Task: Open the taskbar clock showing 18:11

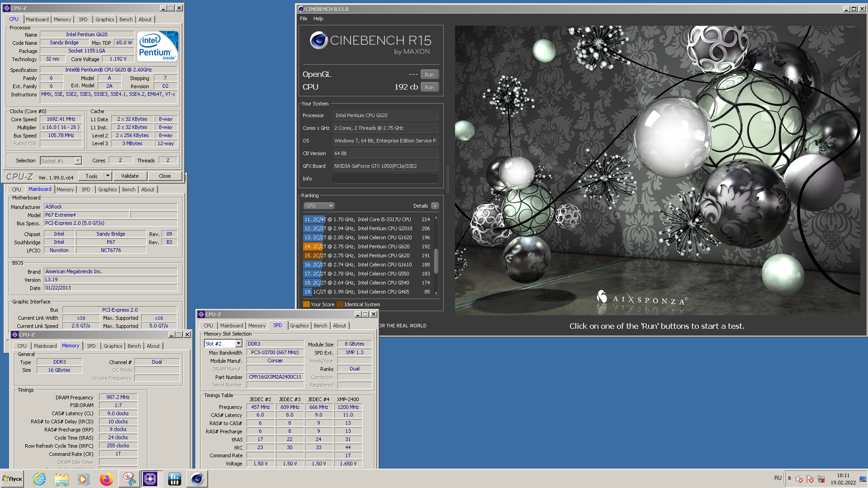Action: 843,479
